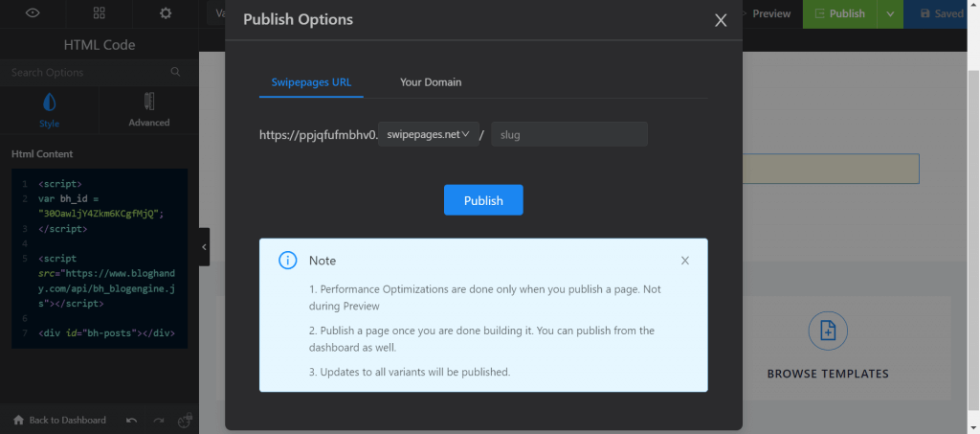Select the Style droplet tab

[50, 110]
